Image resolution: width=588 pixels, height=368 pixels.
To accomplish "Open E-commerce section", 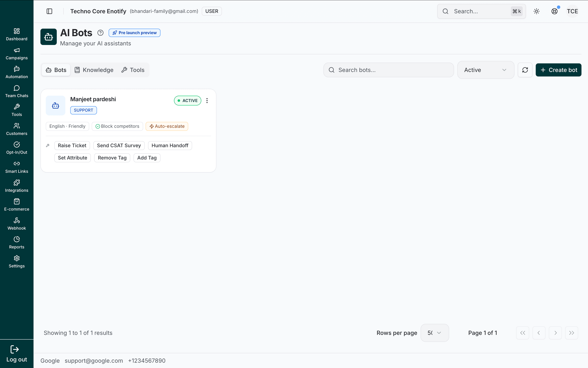I will point(17,205).
